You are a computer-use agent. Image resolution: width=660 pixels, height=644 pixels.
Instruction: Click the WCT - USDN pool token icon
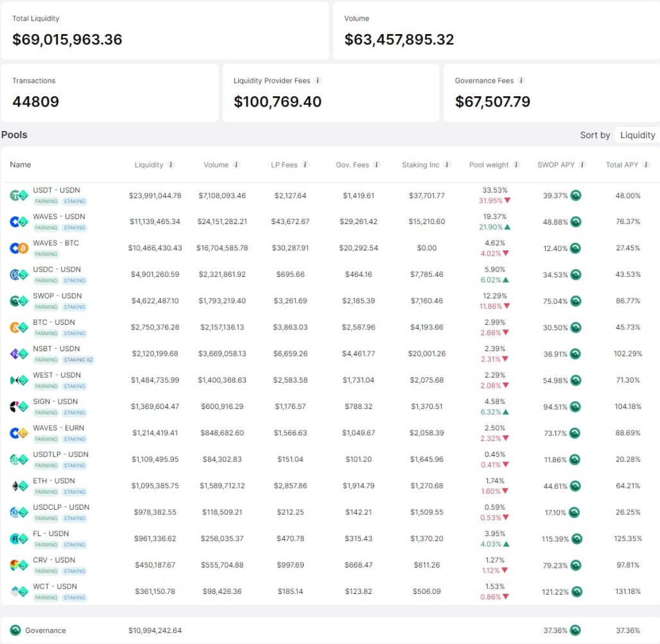19,591
